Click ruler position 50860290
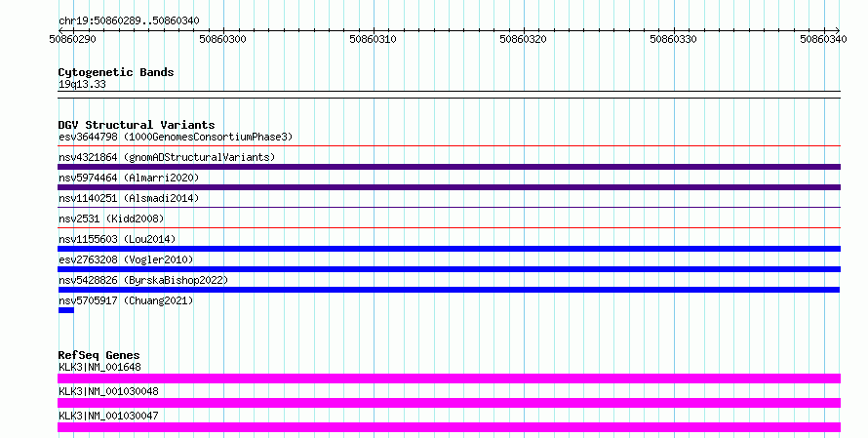The height and width of the screenshot is (438, 868). click(72, 39)
